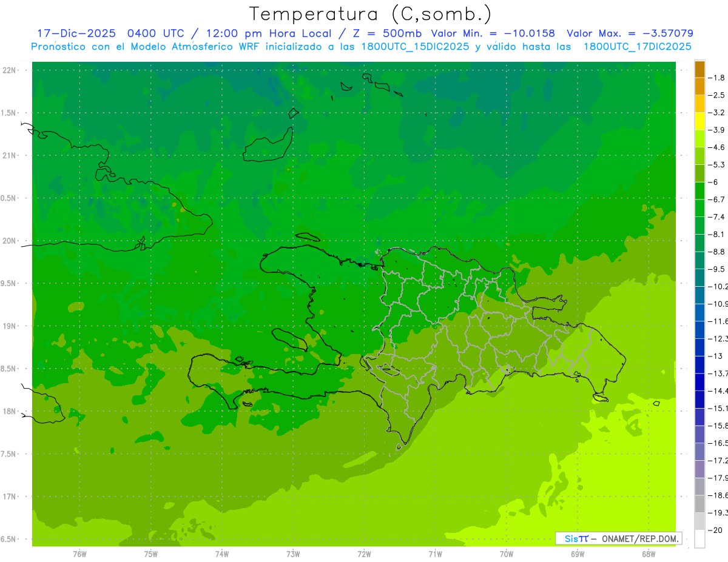Click the '21N' latitude axis label
The width and height of the screenshot is (728, 562).
pyautogui.click(x=10, y=155)
